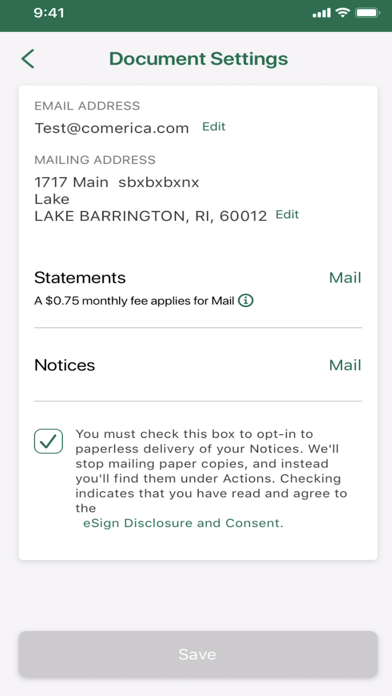Edit the email address
The height and width of the screenshot is (696, 392).
click(x=214, y=127)
